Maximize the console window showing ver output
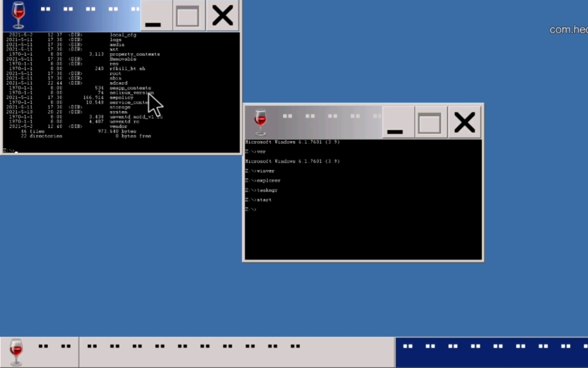Screen dimensions: 588x368 coord(431,122)
